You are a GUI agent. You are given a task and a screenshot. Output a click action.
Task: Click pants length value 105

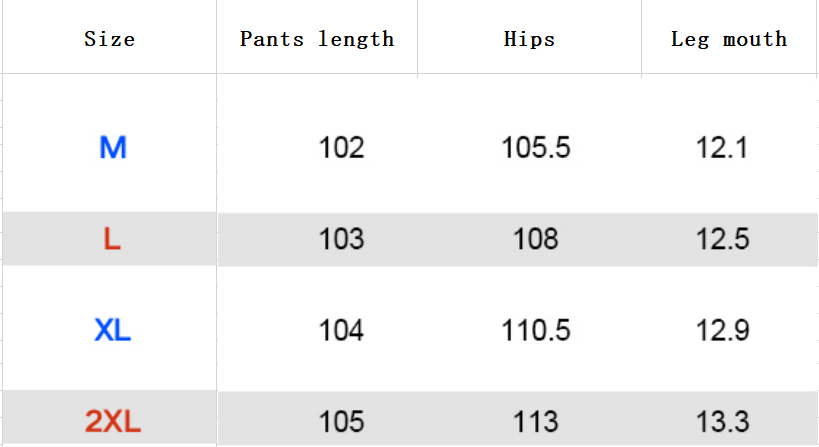tap(341, 422)
